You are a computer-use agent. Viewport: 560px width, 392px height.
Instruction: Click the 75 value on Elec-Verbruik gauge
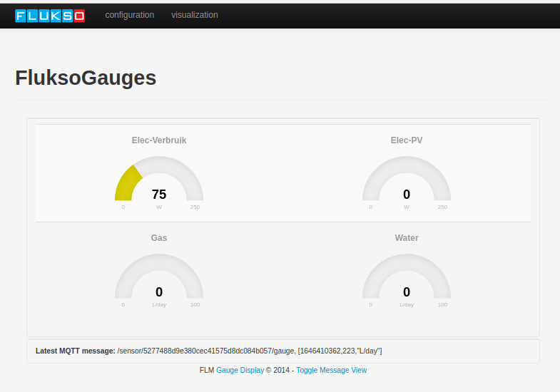[x=159, y=194]
